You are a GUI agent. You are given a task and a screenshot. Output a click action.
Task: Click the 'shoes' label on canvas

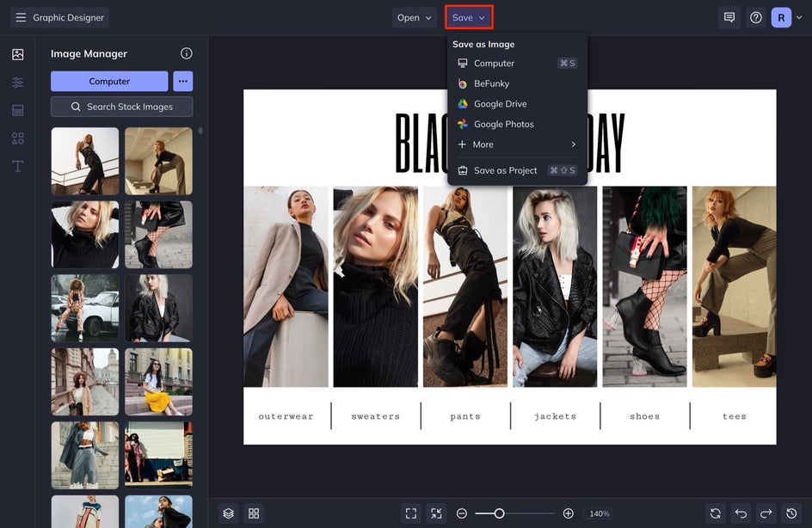[x=645, y=416]
